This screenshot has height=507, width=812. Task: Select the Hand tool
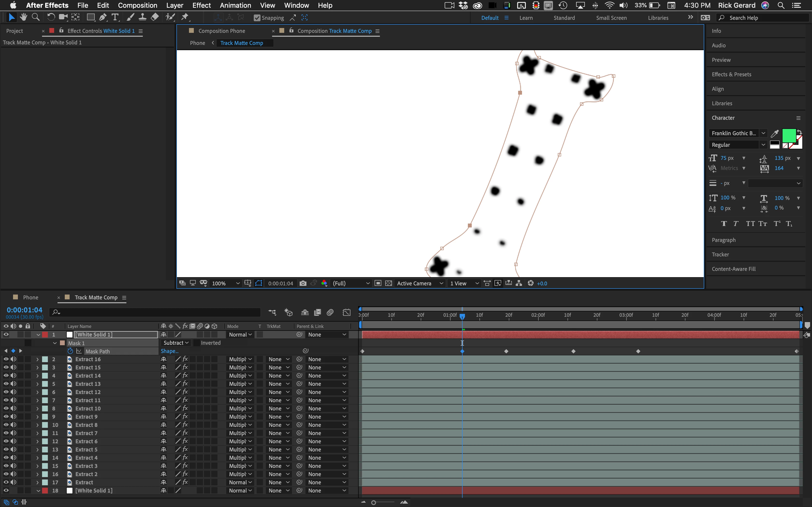click(23, 17)
